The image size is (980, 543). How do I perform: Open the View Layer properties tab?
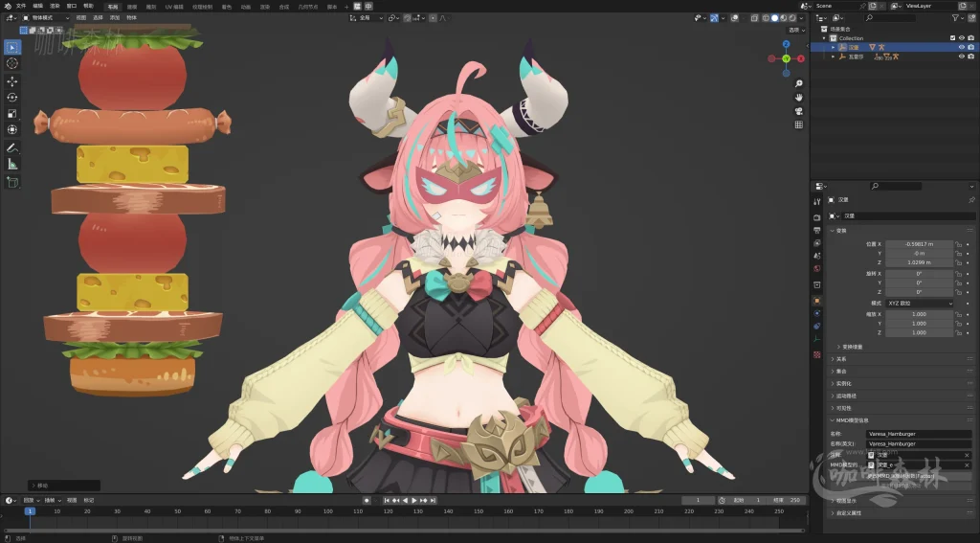coord(817,242)
